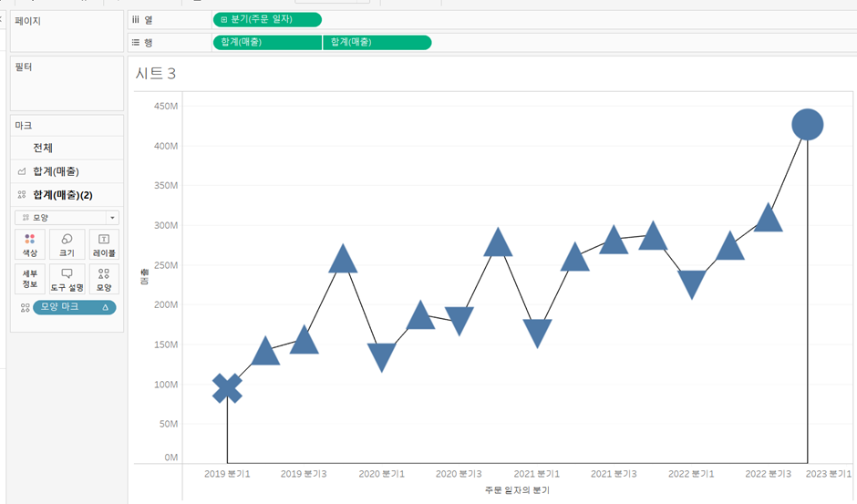
Task: Click the second 합계(매출) pill on rows shelf
Action: click(377, 42)
